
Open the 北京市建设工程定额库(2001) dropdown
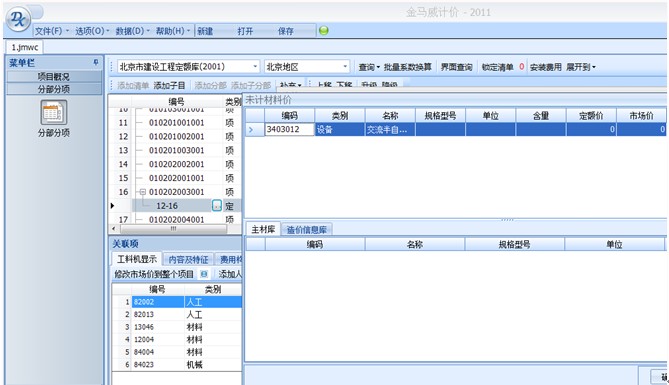188,67
